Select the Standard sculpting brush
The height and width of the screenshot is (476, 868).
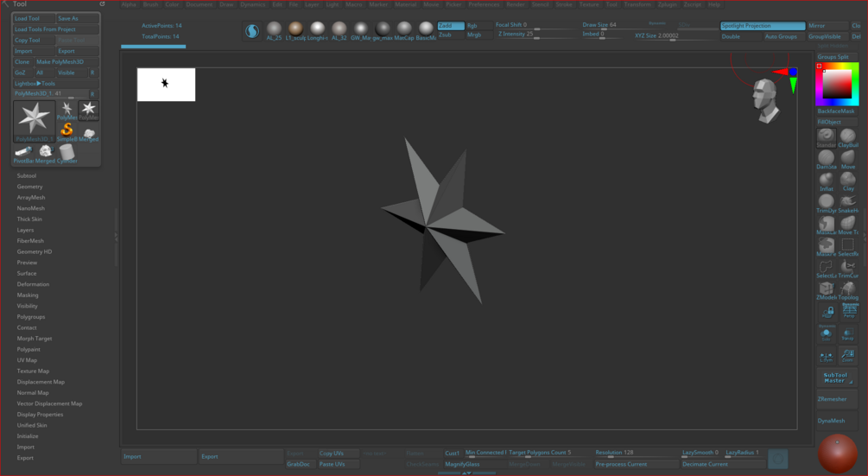click(826, 138)
